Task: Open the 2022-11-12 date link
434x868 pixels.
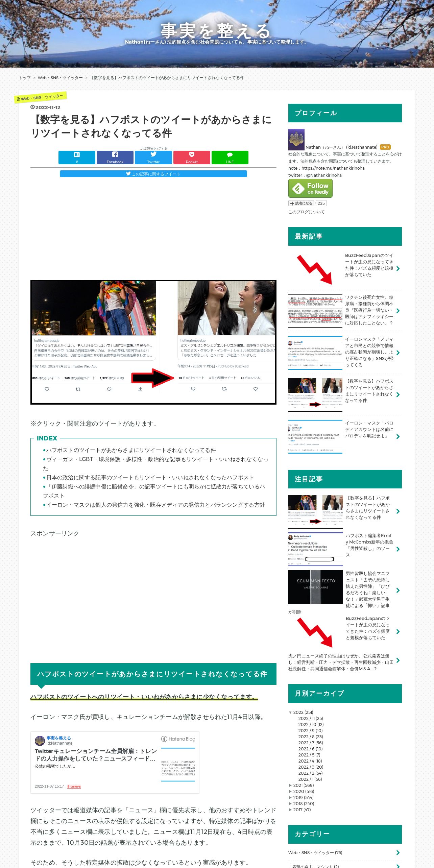Action: [48, 107]
